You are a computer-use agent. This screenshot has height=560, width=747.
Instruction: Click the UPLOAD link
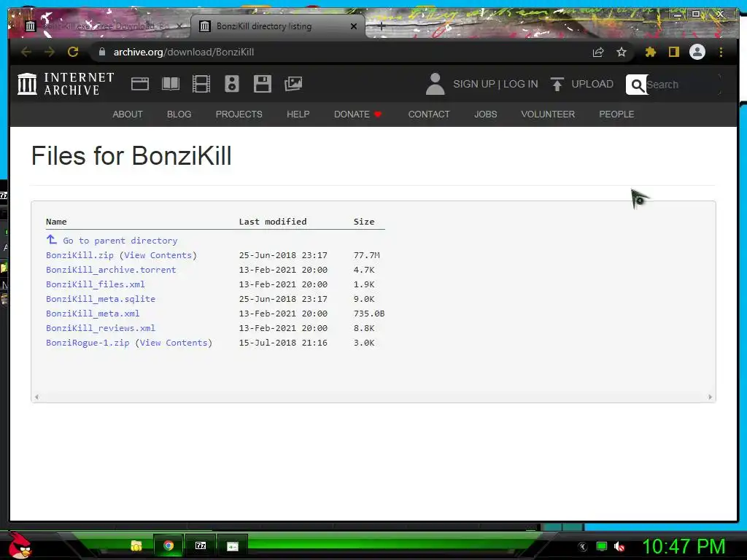coord(592,84)
